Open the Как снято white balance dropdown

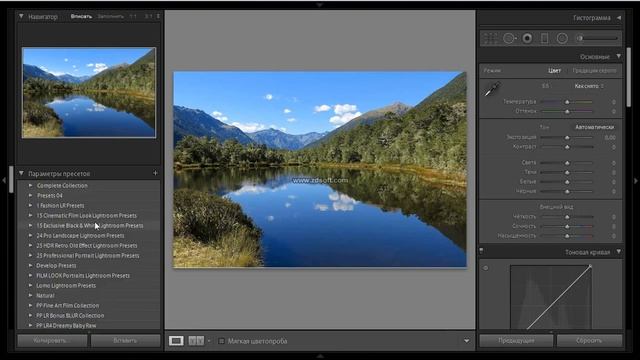(589, 86)
